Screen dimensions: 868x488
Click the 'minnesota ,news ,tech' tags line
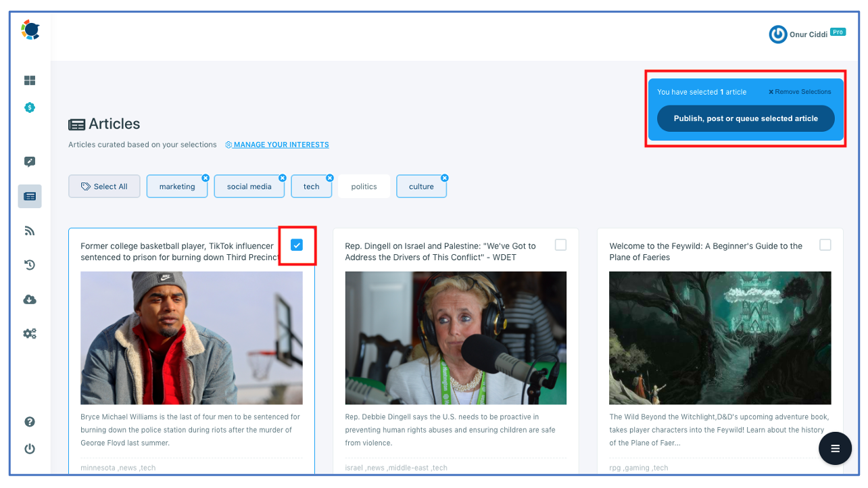tap(118, 468)
